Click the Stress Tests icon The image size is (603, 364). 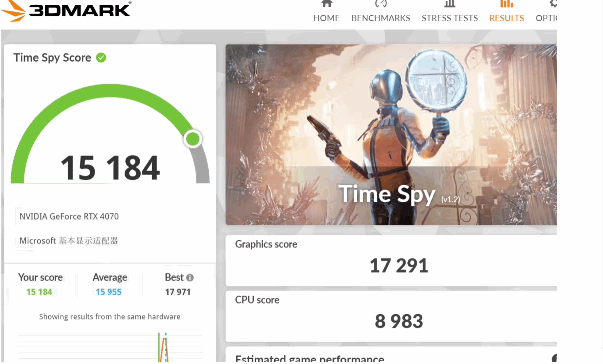point(450,4)
